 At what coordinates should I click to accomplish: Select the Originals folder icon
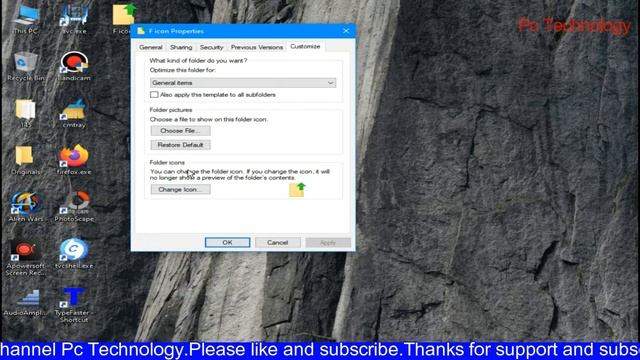click(25, 160)
